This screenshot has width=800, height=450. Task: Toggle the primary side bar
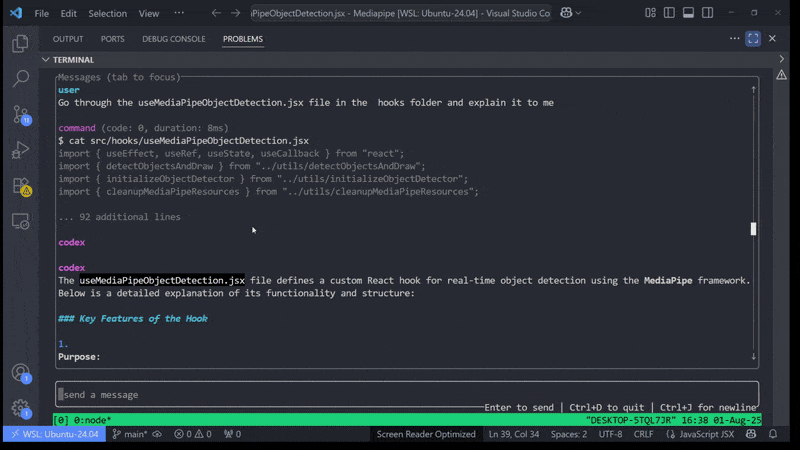point(669,13)
